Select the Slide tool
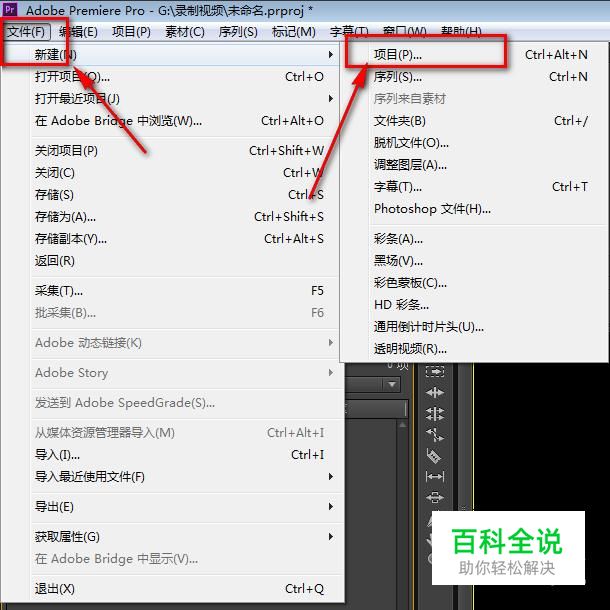Viewport: 610px width, 610px height. click(435, 497)
